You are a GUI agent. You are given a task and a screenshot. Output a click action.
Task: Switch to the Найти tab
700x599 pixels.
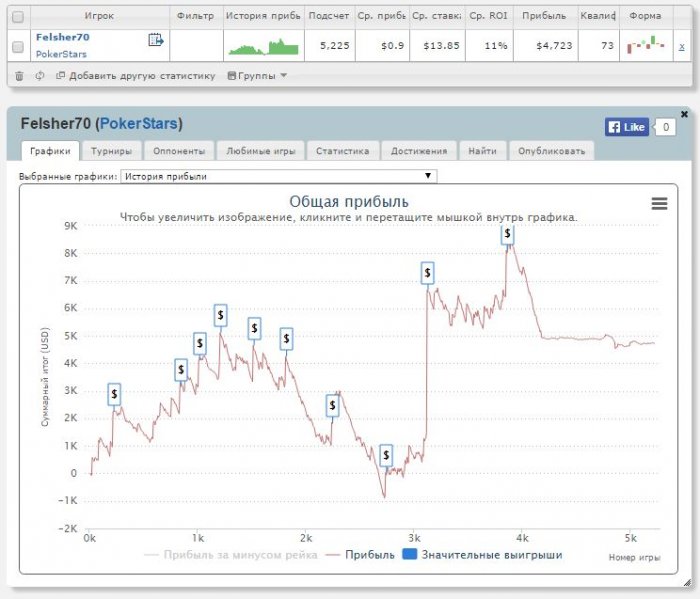(x=483, y=151)
